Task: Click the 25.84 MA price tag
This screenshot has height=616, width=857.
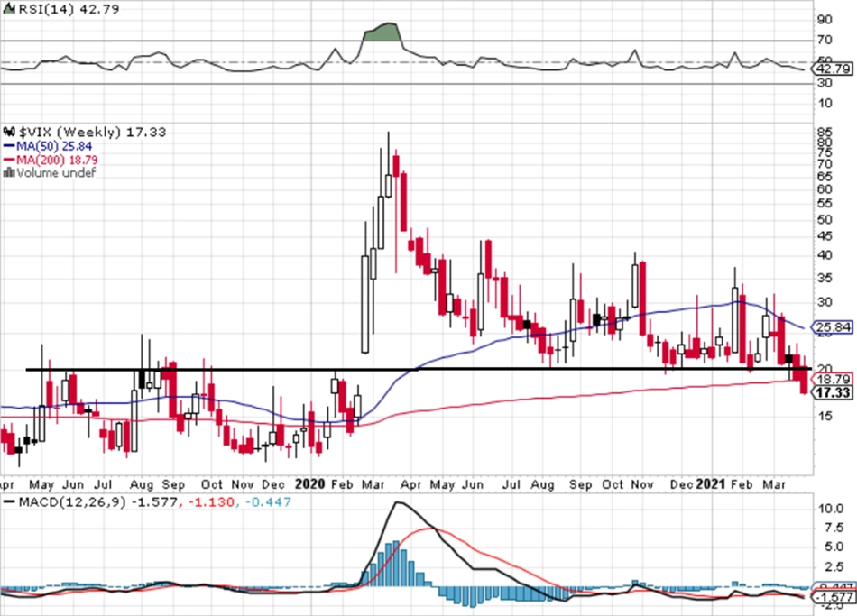Action: click(x=833, y=327)
